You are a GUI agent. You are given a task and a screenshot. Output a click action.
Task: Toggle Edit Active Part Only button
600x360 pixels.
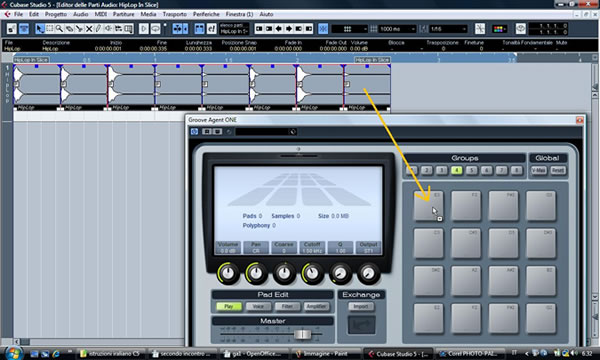tap(211, 29)
